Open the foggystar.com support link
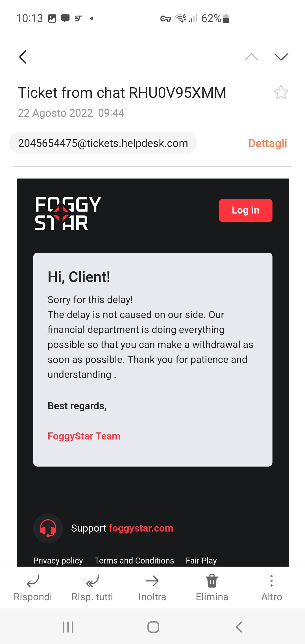The image size is (305, 644). click(141, 528)
